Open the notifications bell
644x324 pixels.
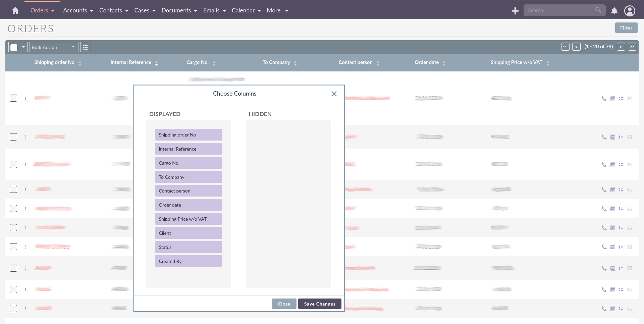[614, 11]
